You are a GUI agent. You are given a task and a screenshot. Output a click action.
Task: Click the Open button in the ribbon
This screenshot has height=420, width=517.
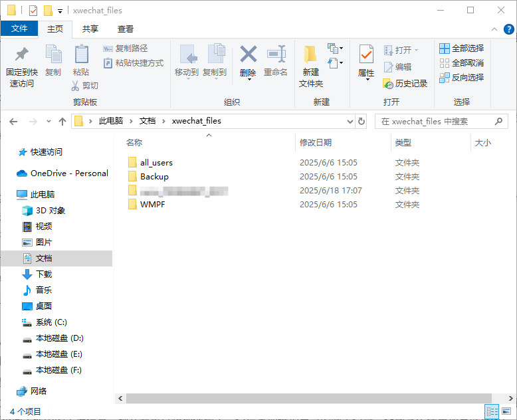click(x=401, y=50)
